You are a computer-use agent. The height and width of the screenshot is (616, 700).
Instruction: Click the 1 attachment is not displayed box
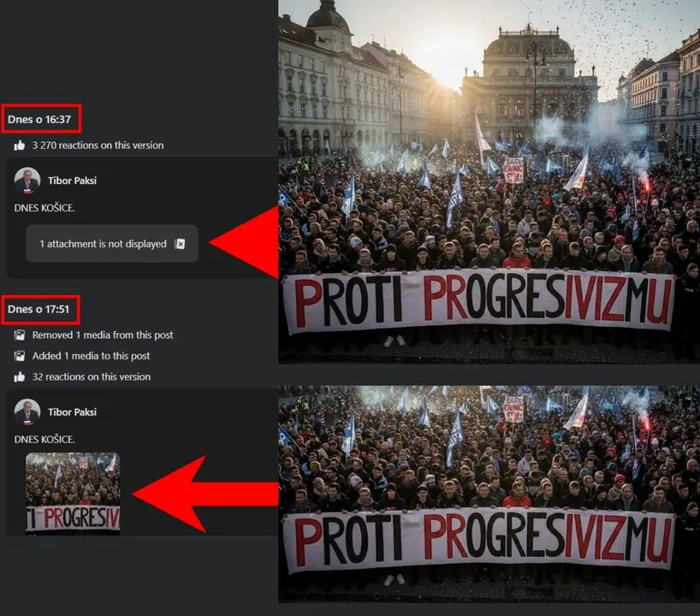tap(112, 243)
